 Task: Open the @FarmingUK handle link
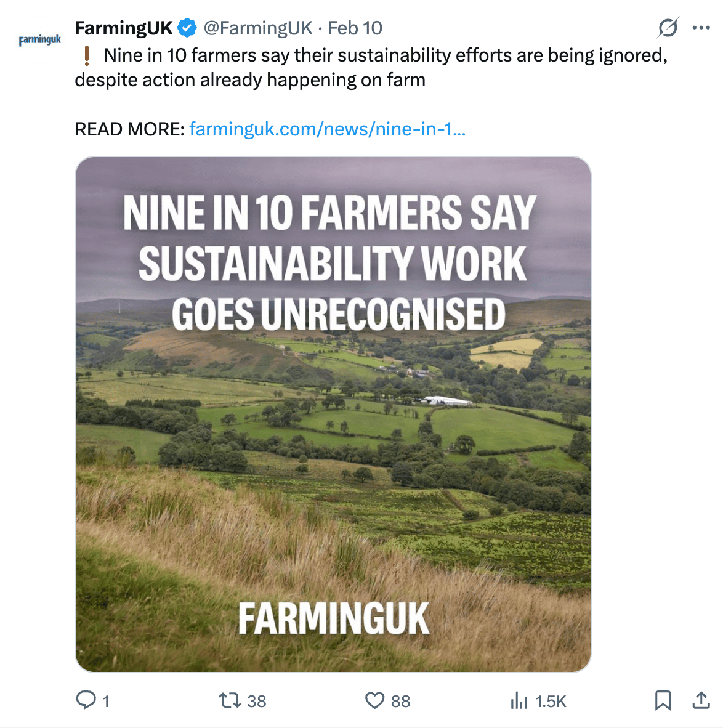[x=258, y=28]
